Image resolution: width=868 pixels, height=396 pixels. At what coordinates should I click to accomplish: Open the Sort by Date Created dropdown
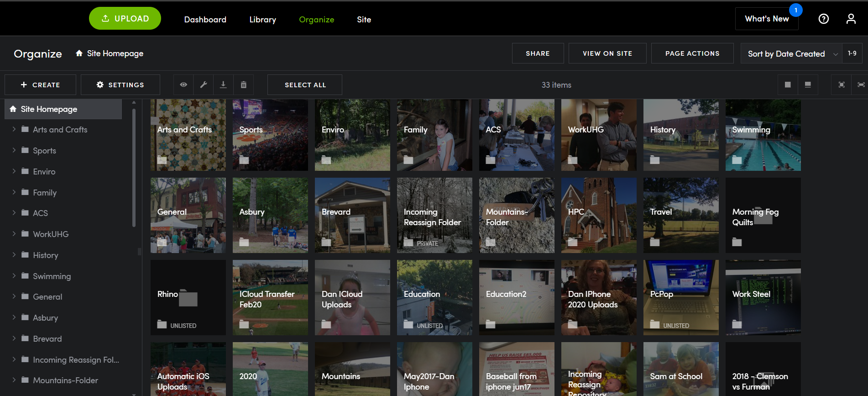(791, 53)
